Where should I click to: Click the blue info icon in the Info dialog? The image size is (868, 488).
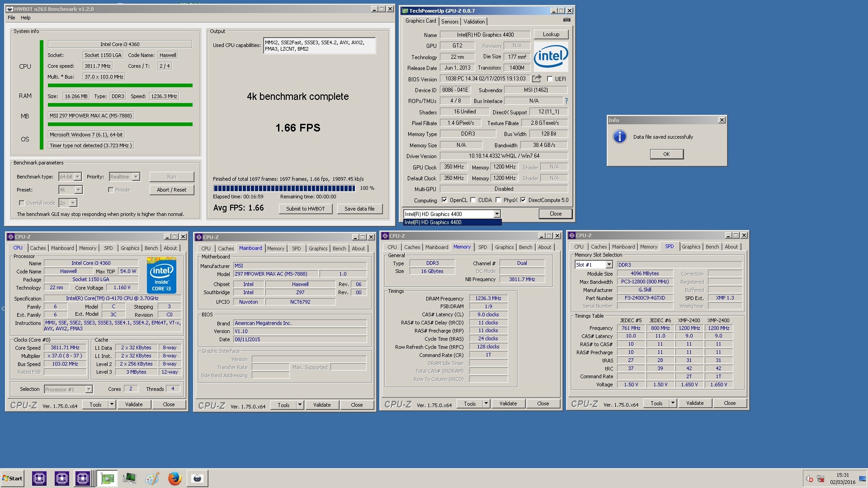[x=619, y=136]
